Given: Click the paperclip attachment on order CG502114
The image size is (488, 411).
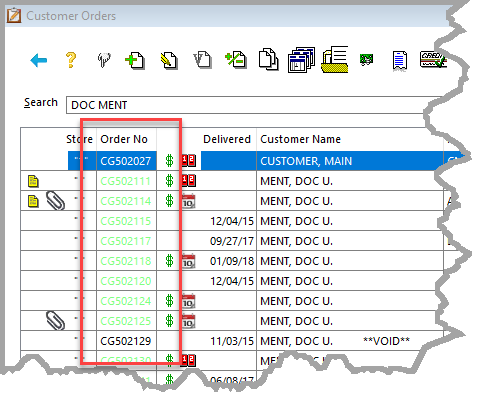Looking at the screenshot, I should (x=55, y=201).
